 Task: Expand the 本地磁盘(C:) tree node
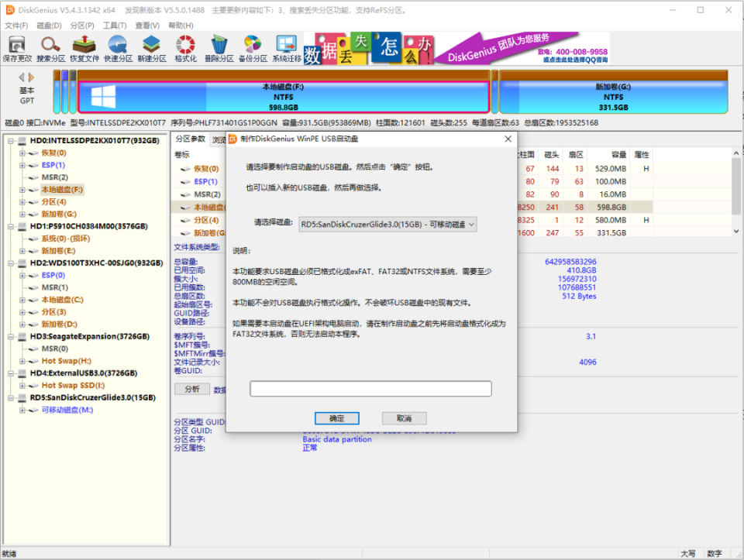[x=22, y=301]
